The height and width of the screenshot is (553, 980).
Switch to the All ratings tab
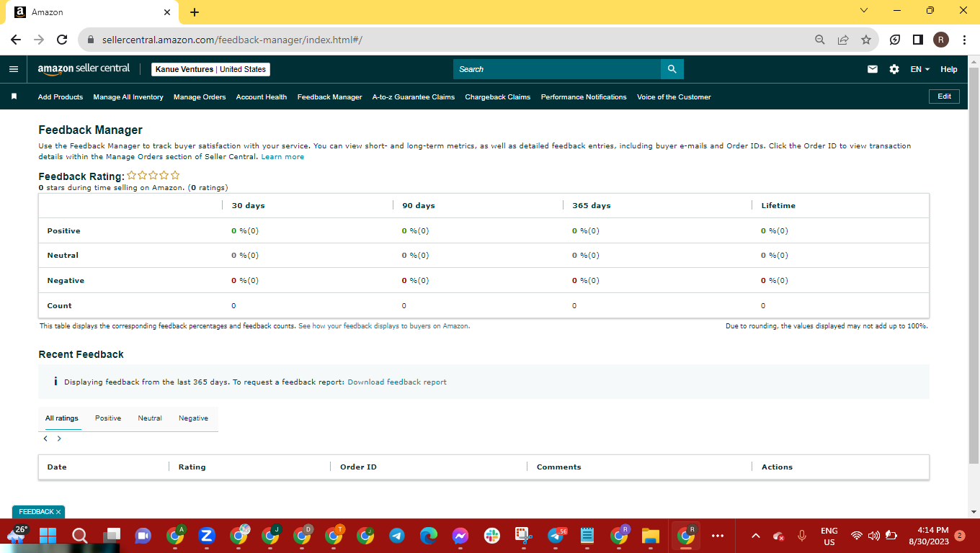62,418
